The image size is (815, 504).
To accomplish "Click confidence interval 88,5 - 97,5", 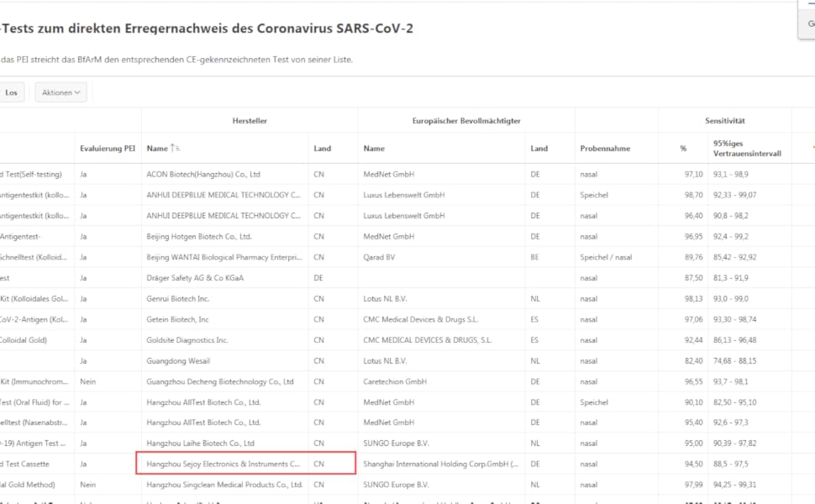I will pos(731,464).
